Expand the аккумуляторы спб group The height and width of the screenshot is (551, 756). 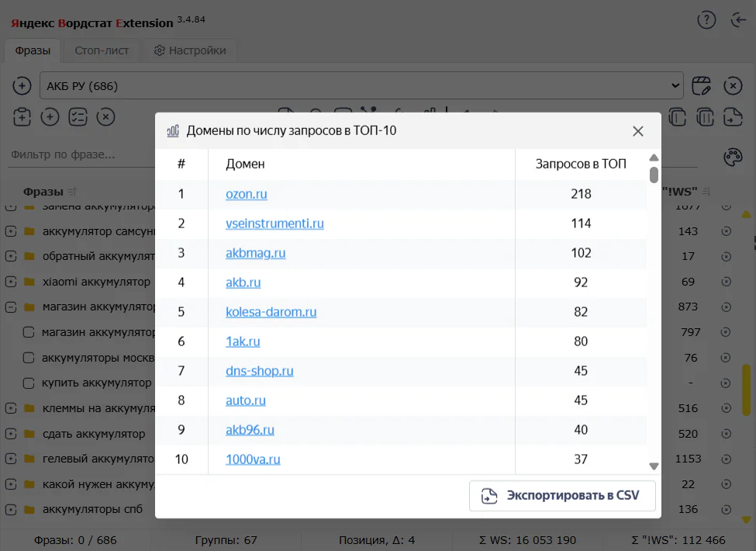pos(11,510)
